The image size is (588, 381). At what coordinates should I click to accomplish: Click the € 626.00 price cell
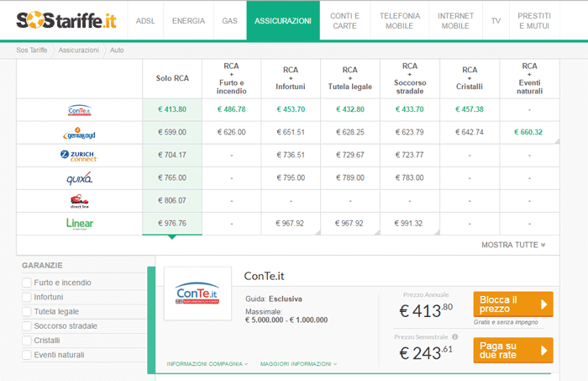click(x=231, y=132)
